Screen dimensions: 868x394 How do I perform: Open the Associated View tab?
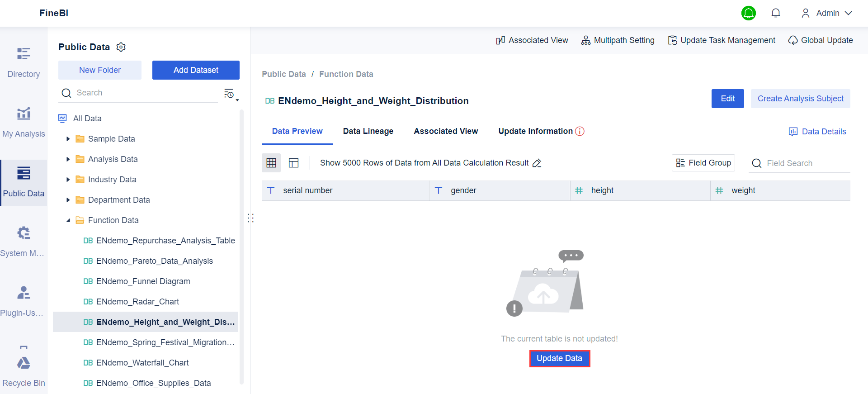(446, 131)
